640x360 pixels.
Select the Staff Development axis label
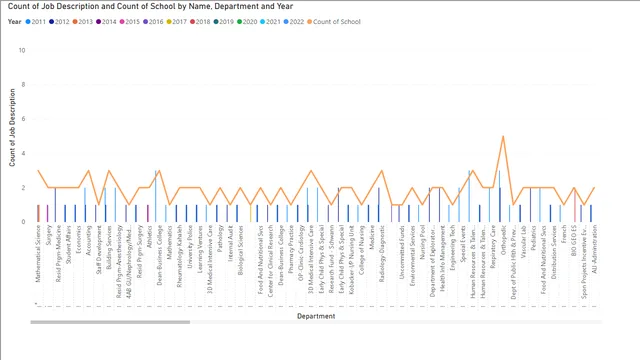click(x=99, y=249)
